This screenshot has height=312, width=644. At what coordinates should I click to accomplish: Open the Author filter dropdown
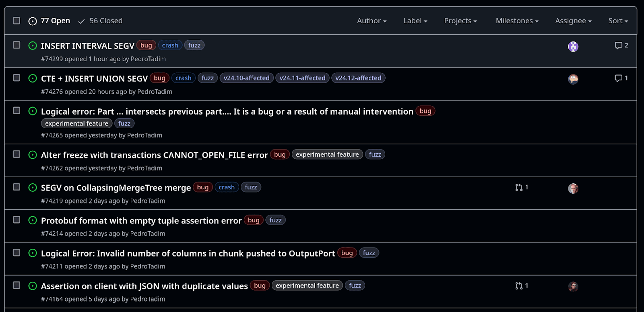[372, 21]
